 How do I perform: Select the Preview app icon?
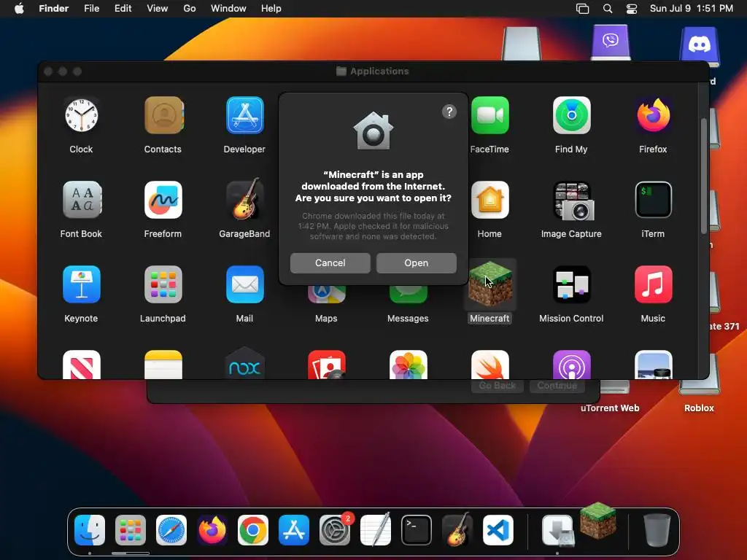pos(653,365)
